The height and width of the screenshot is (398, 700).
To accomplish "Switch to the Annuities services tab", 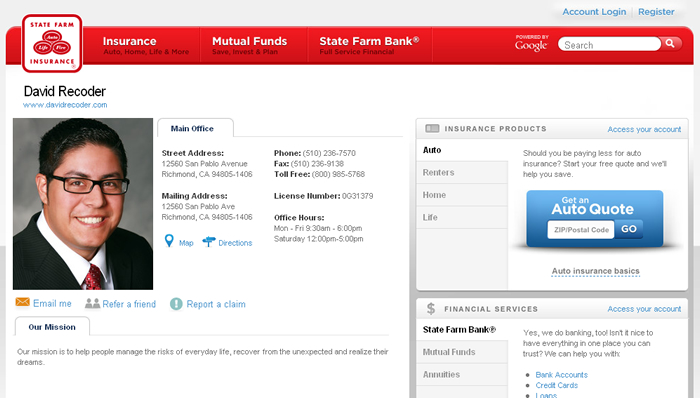I will pyautogui.click(x=462, y=374).
